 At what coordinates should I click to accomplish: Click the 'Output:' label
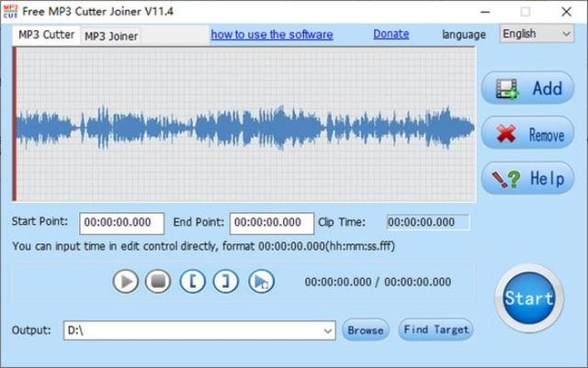[x=31, y=330]
